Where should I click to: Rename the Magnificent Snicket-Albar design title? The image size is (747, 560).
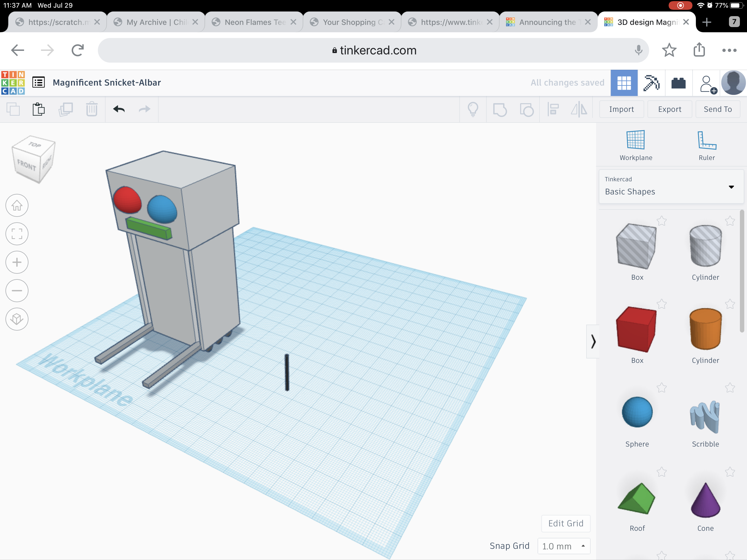(x=107, y=82)
